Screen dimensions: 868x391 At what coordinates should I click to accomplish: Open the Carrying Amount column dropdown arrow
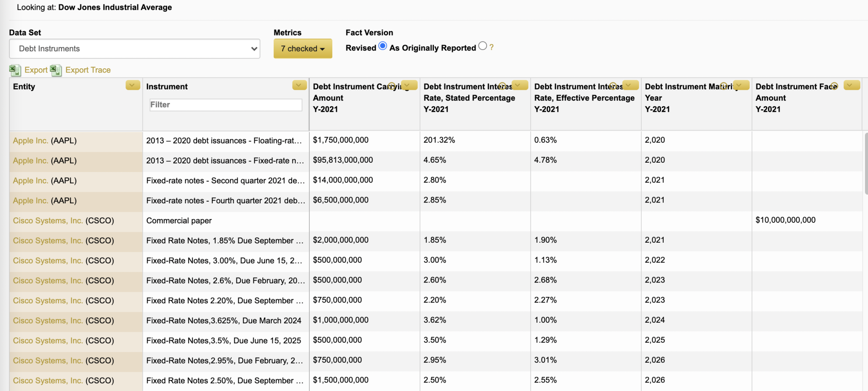(409, 86)
